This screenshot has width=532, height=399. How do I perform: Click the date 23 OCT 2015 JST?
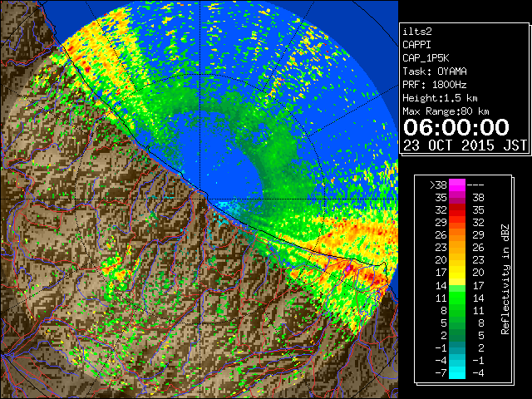pyautogui.click(x=465, y=145)
